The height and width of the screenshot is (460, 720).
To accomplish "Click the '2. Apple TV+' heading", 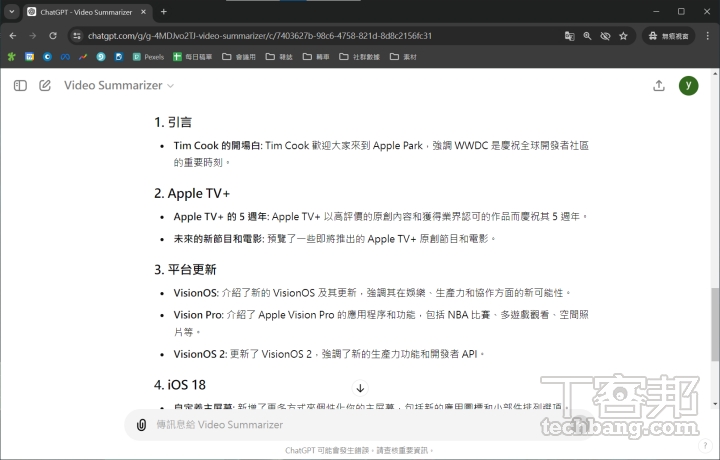I will point(192,193).
